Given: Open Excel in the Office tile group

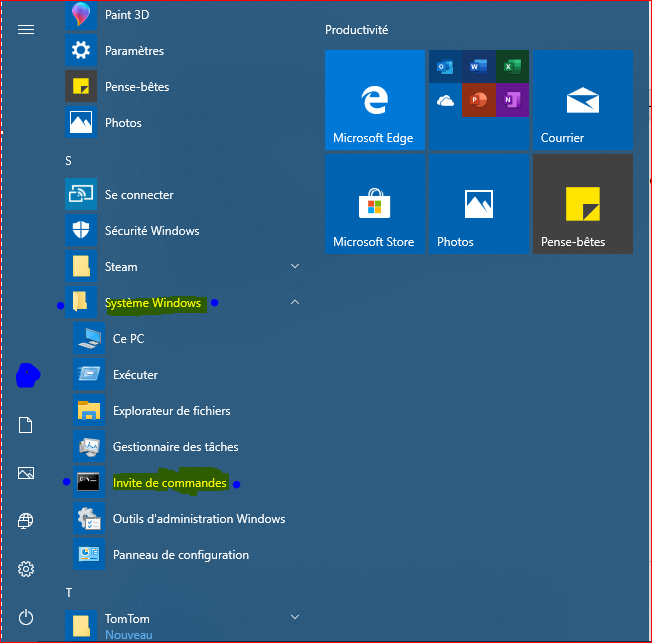Looking at the screenshot, I should pyautogui.click(x=512, y=67).
